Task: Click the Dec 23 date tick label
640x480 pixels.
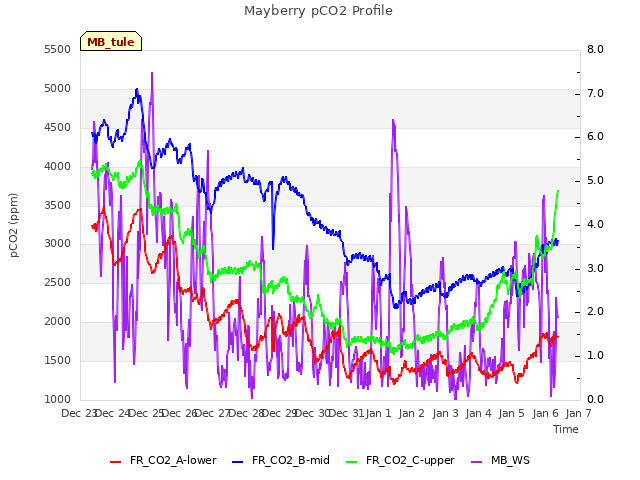Action: point(79,413)
